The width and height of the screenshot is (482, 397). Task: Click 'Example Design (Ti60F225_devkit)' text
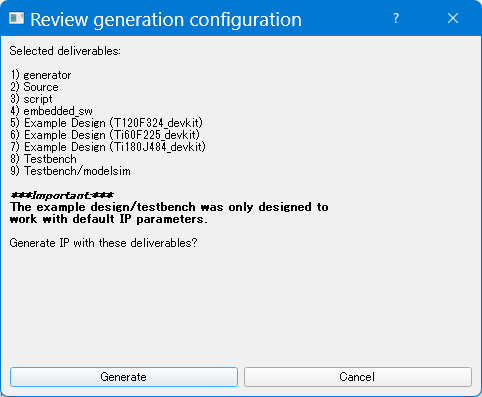(x=112, y=135)
